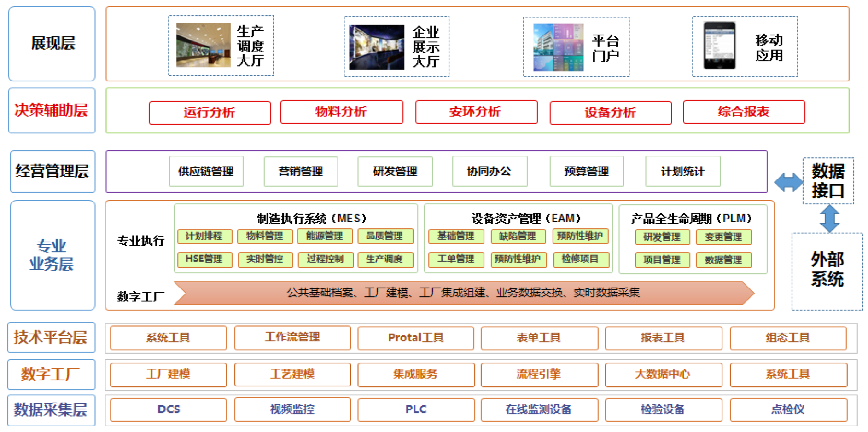The width and height of the screenshot is (868, 432).
Task: Select the 经营管理层 layer box
Action: (52, 171)
